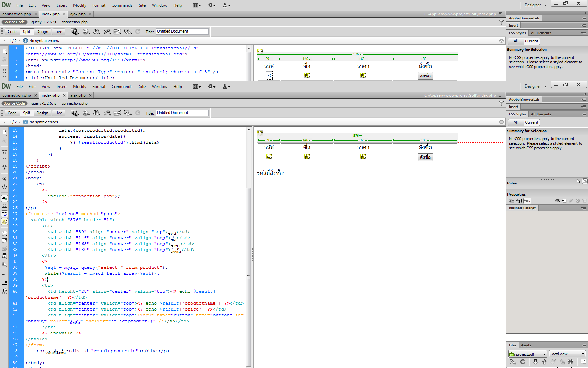
Task: Switch to Code view in lower window
Action: point(12,113)
